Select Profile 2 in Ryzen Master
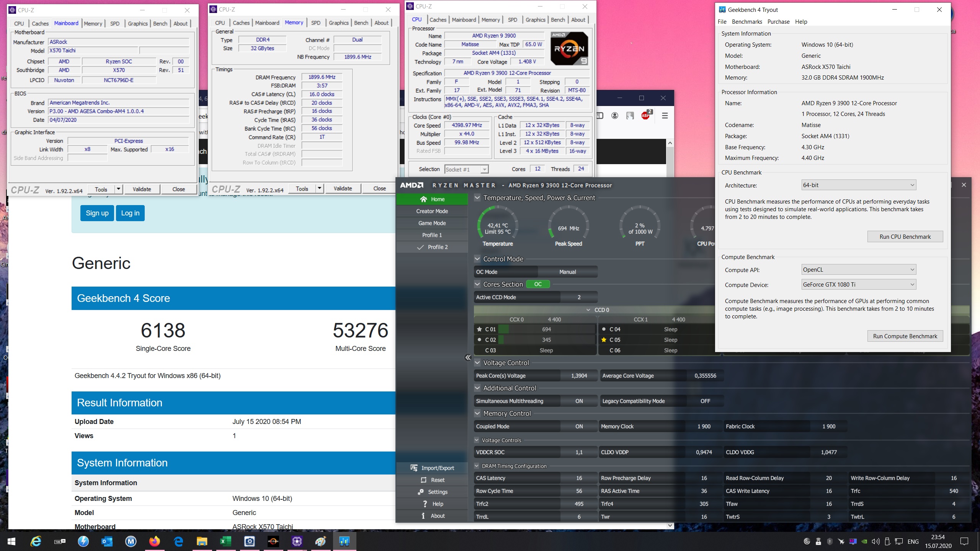Image resolution: width=980 pixels, height=551 pixels. (x=432, y=247)
